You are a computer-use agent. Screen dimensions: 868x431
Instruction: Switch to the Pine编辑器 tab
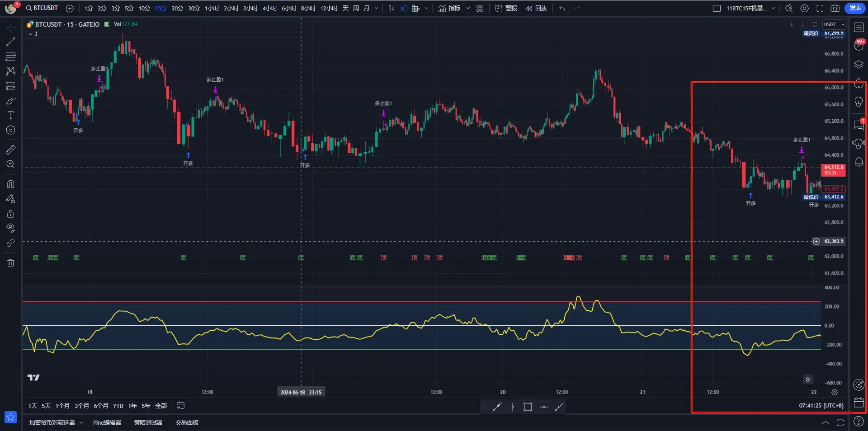(107, 422)
